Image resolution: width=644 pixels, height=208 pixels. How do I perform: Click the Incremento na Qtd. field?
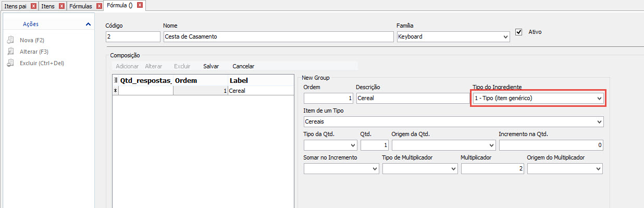[x=551, y=145]
